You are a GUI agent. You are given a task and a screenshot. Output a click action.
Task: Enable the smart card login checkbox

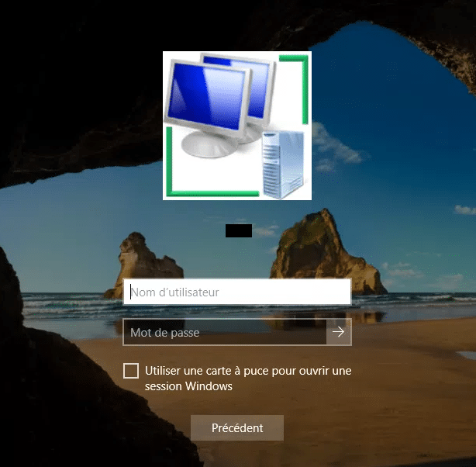(131, 371)
